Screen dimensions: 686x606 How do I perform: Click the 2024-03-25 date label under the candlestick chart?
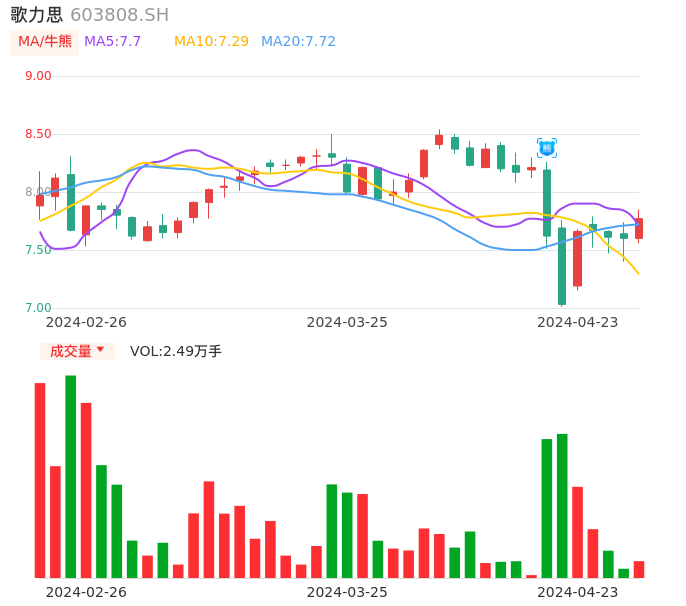pos(347,322)
